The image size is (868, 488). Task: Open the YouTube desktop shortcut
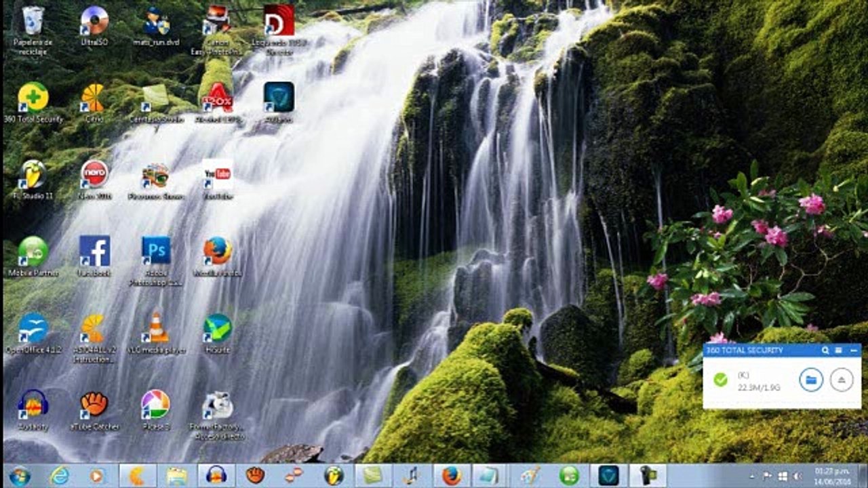tap(217, 174)
